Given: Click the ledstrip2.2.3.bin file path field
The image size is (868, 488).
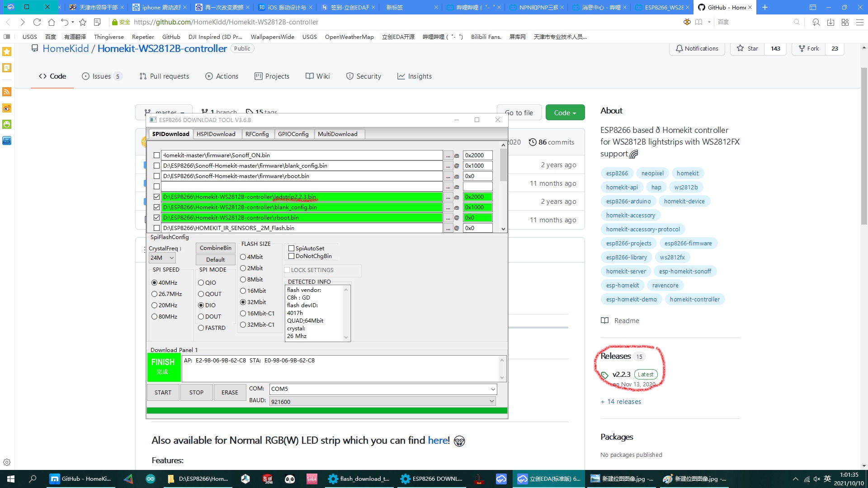Looking at the screenshot, I should point(302,197).
